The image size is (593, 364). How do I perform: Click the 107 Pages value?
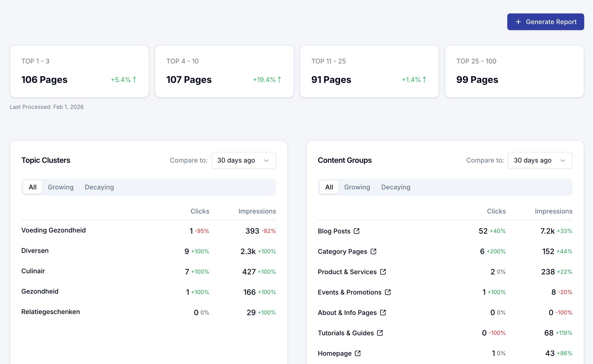[189, 80]
